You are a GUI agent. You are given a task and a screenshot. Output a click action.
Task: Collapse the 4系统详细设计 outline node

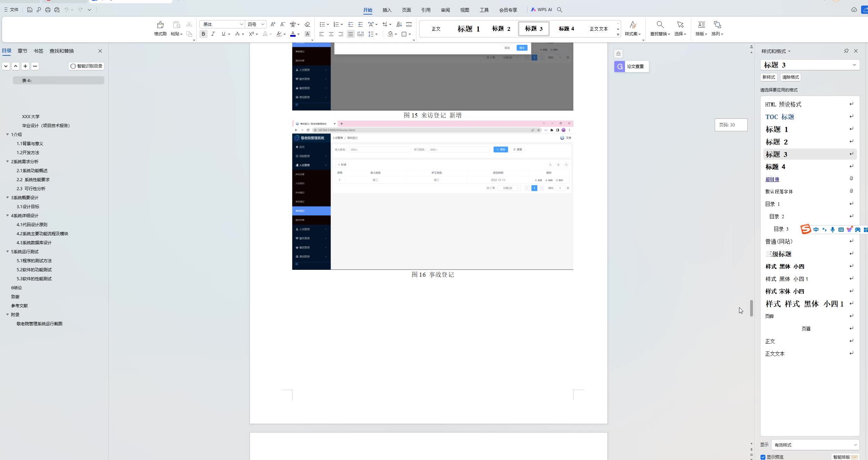pos(7,215)
